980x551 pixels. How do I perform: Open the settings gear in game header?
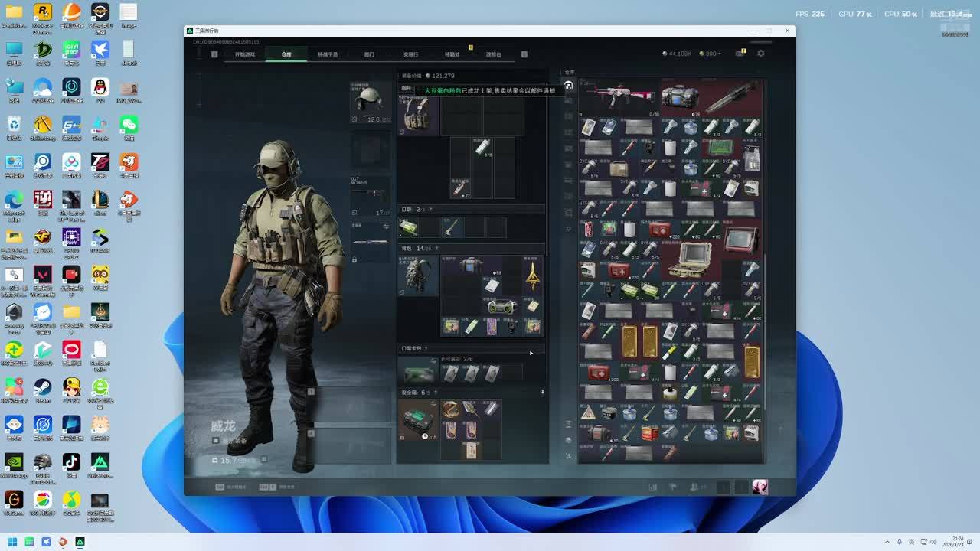(760, 54)
